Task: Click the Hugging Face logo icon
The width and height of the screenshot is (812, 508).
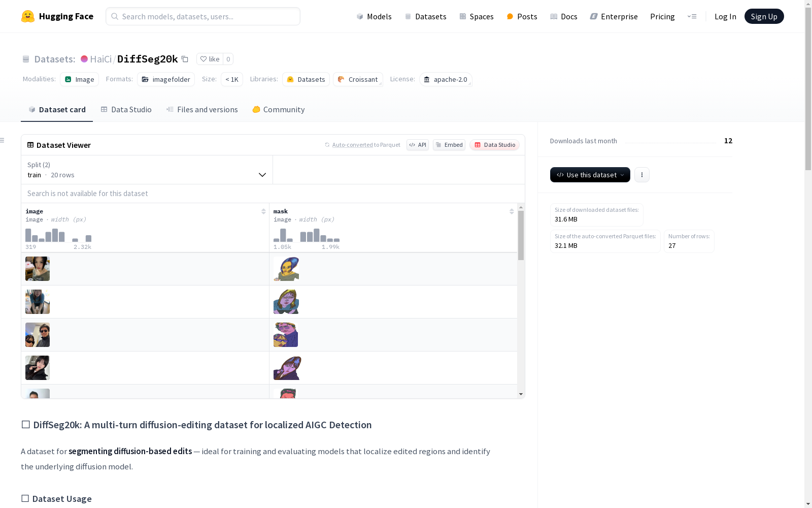Action: [28, 16]
